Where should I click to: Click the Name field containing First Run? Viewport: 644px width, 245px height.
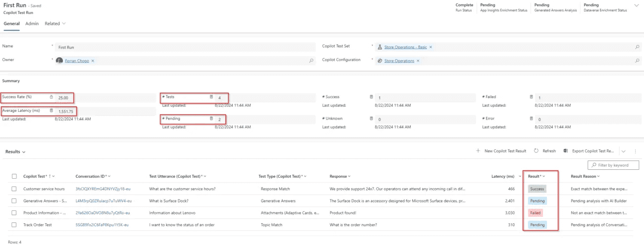[x=185, y=47]
